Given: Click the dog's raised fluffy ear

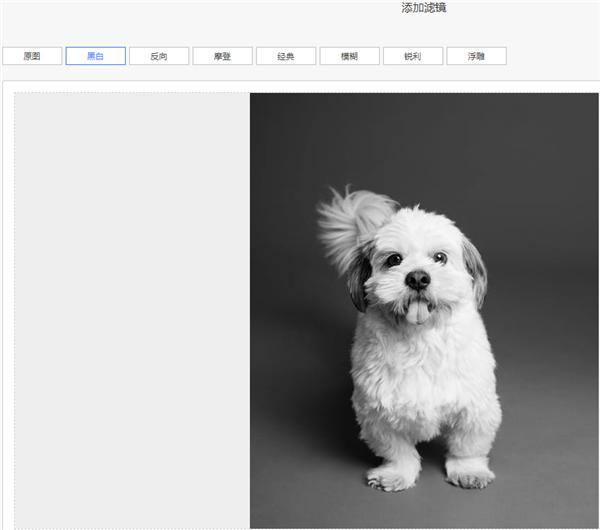Looking at the screenshot, I should 348,222.
